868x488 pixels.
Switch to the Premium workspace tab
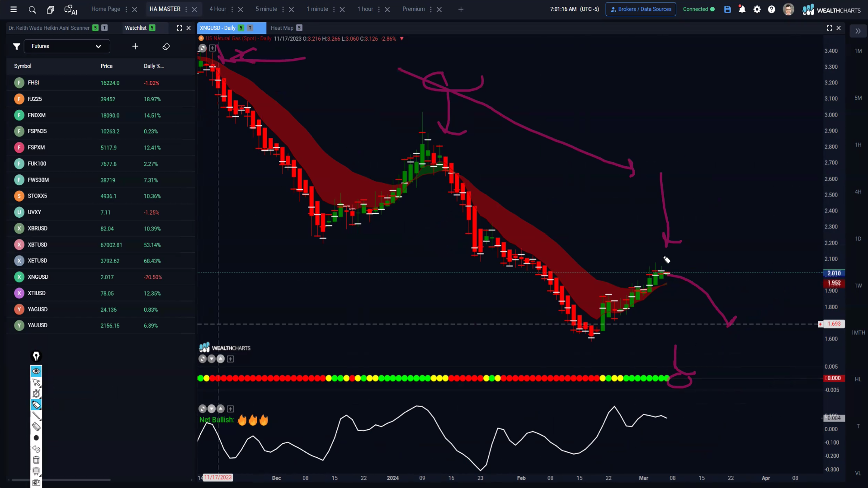pyautogui.click(x=414, y=9)
